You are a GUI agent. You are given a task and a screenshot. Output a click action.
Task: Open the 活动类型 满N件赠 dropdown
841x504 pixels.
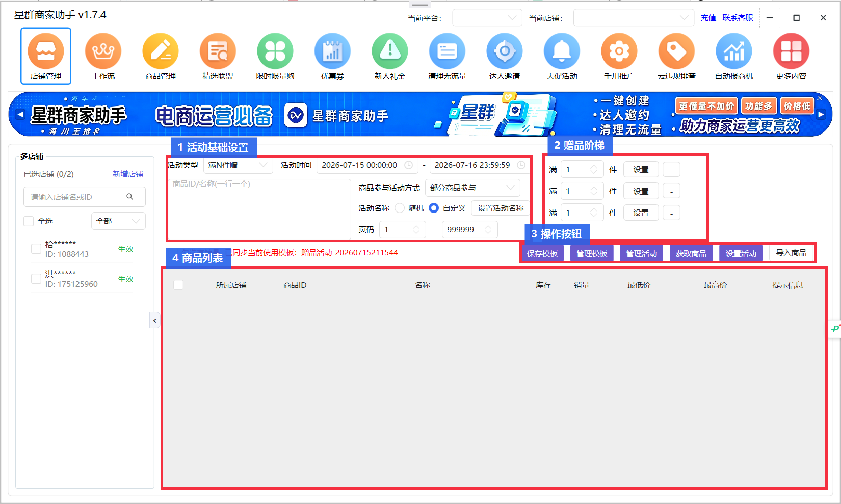pos(238,165)
